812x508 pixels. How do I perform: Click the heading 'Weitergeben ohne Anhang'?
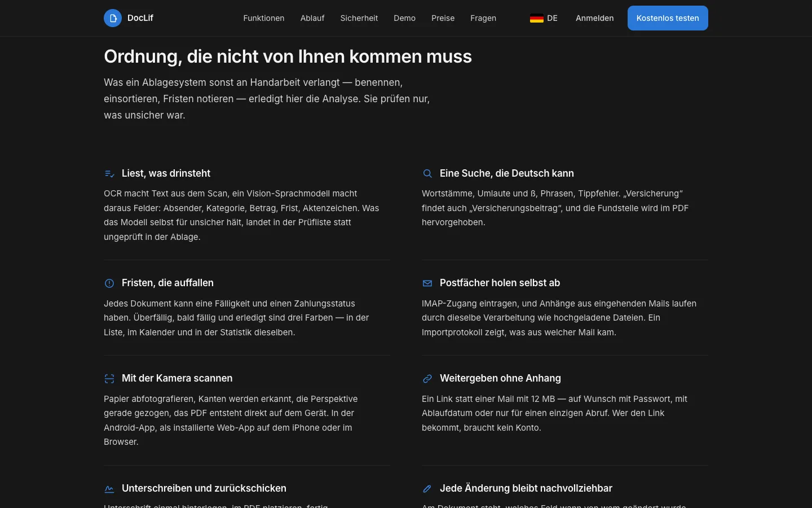500,378
